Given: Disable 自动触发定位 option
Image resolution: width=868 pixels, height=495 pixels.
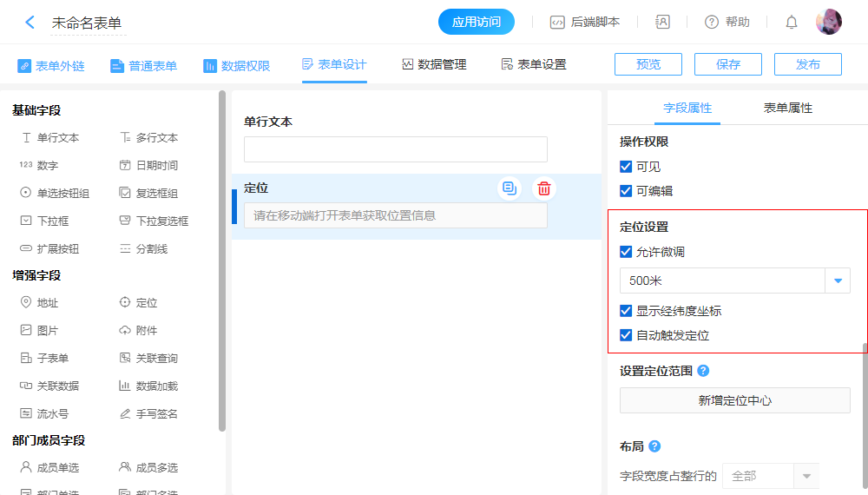Looking at the screenshot, I should click(626, 335).
